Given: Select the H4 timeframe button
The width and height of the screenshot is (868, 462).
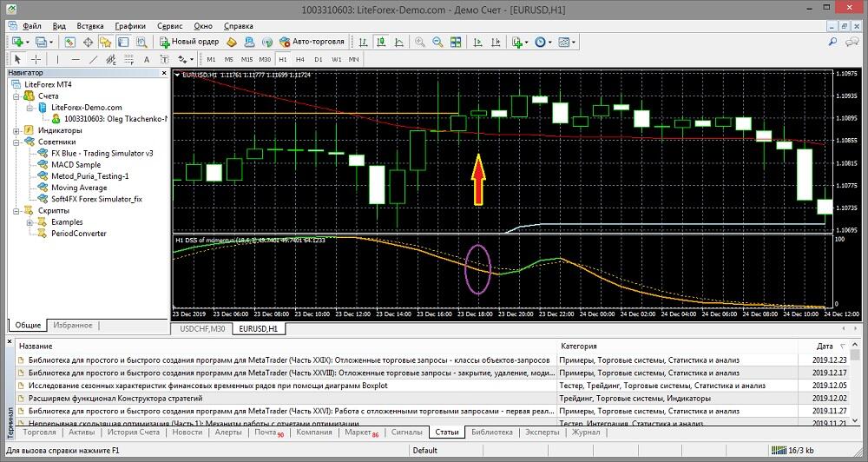Looking at the screenshot, I should tap(300, 59).
